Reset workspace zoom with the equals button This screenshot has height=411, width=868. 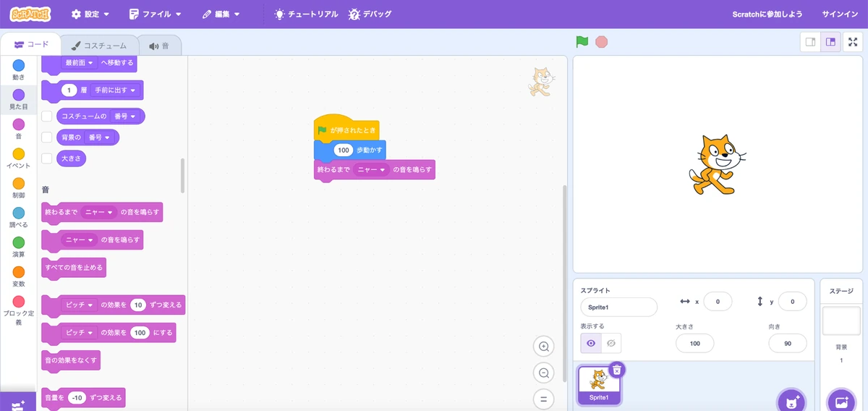coord(543,399)
